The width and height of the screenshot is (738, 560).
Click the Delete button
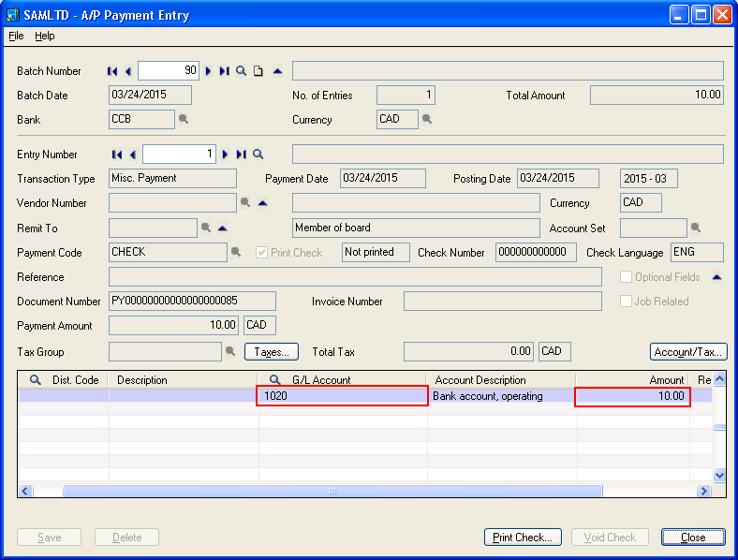[x=127, y=537]
